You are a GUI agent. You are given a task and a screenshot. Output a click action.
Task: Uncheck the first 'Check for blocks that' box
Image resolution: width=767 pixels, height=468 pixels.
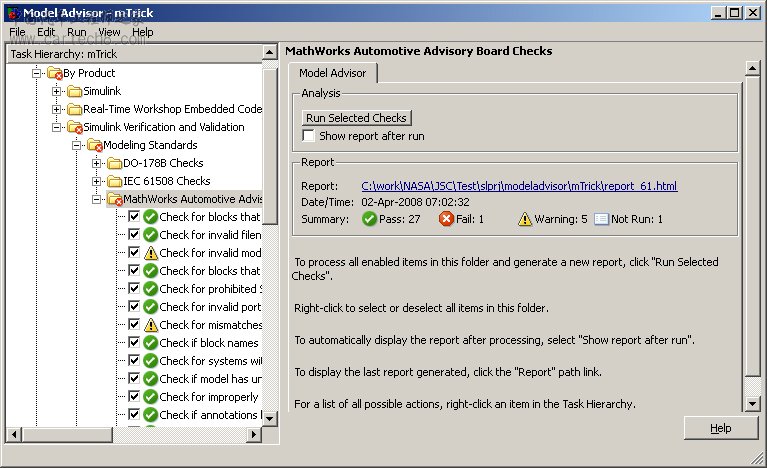[134, 216]
